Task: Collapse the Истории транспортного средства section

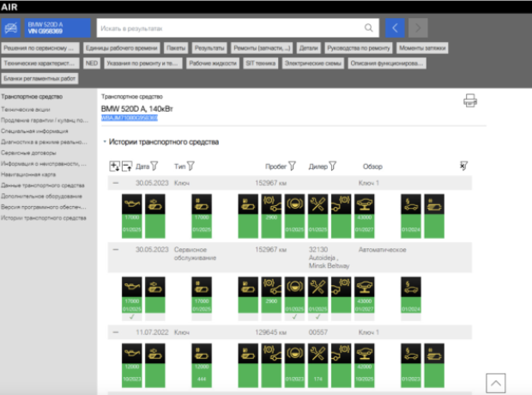Action: pyautogui.click(x=105, y=142)
